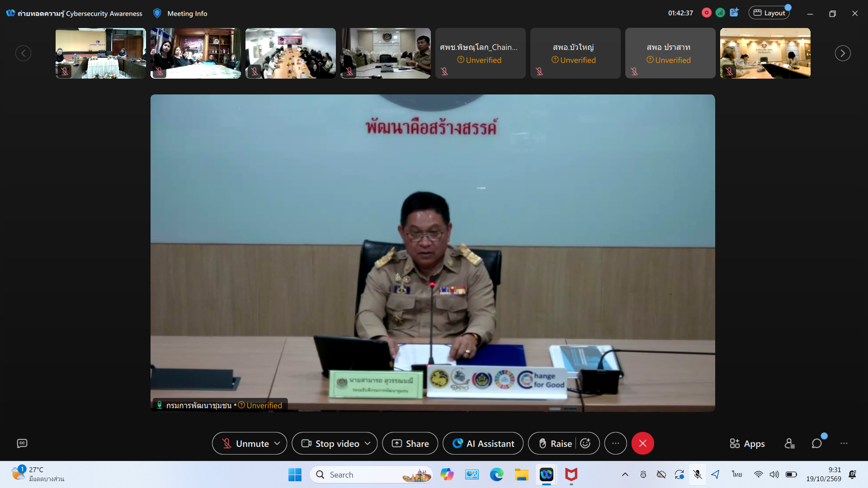The height and width of the screenshot is (488, 868).
Task: Select the สพอ ปราสาท participant tile
Action: coord(670,53)
